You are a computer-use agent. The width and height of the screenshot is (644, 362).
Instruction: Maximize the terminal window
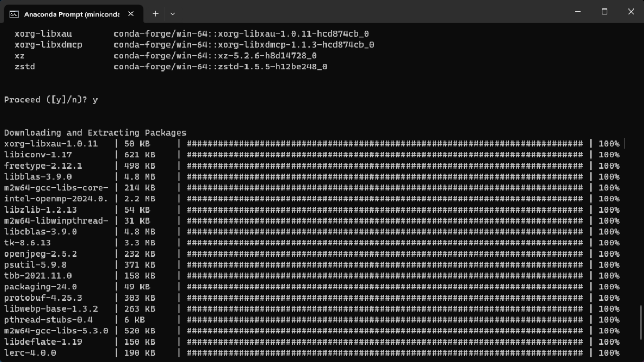coord(604,12)
